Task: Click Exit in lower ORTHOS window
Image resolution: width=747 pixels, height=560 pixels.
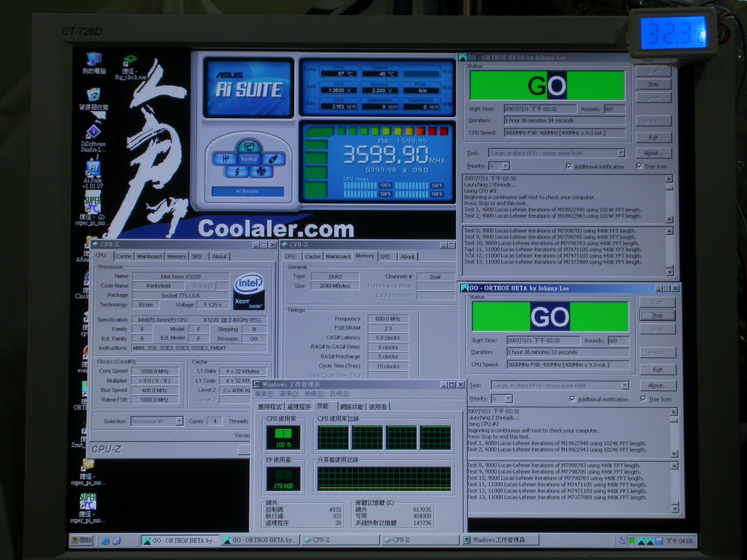Action: pos(657,369)
